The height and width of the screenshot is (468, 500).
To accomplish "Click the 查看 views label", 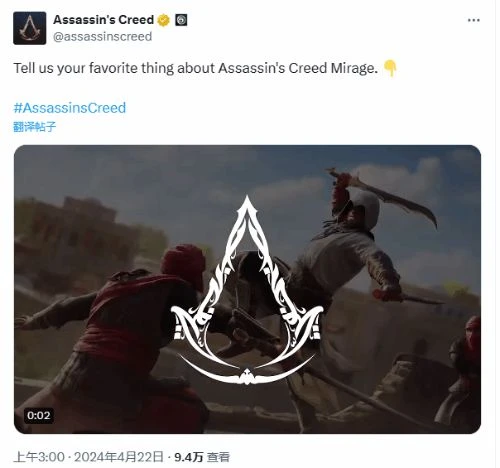I will (218, 457).
